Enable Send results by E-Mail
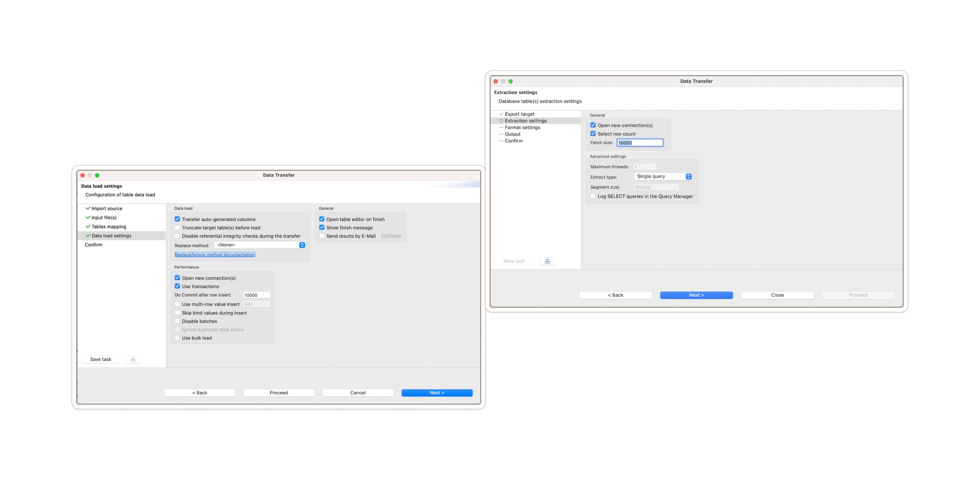 [322, 236]
